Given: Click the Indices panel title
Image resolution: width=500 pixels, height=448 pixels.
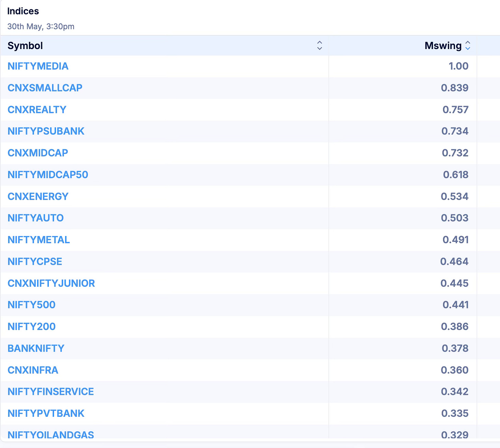Looking at the screenshot, I should coord(23,11).
